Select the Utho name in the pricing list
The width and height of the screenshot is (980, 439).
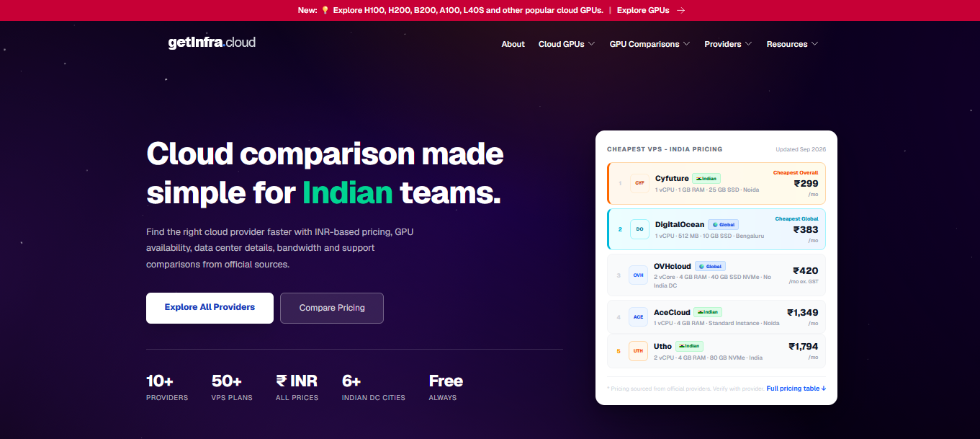click(662, 347)
